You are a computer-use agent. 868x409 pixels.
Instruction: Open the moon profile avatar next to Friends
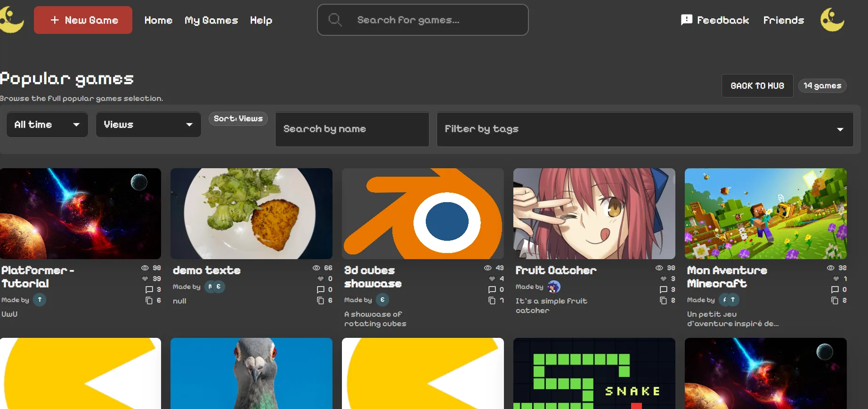(832, 20)
